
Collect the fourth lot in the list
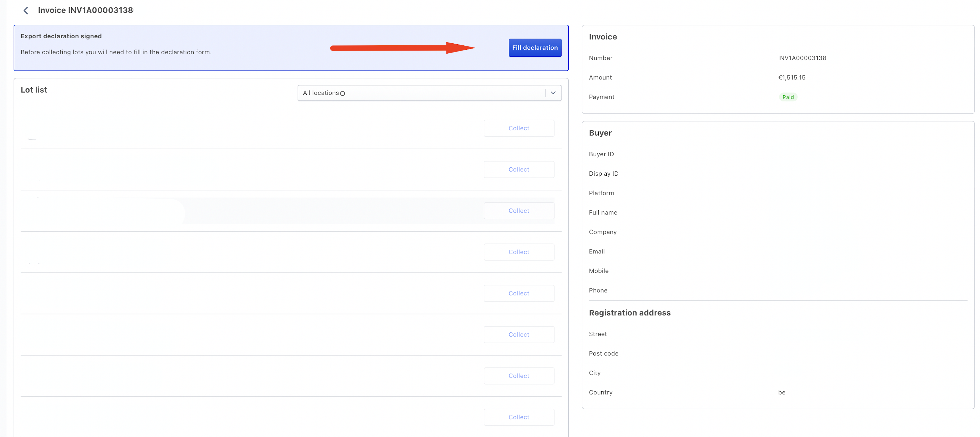coord(519,252)
